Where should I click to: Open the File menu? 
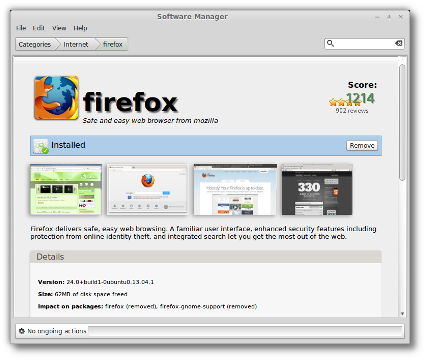21,28
